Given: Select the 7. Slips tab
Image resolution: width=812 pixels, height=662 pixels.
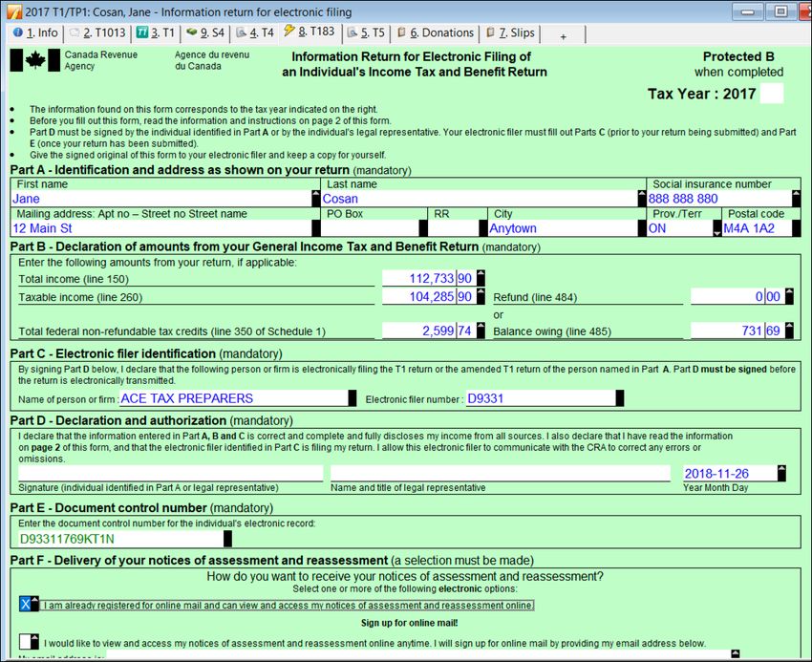Looking at the screenshot, I should 510,33.
